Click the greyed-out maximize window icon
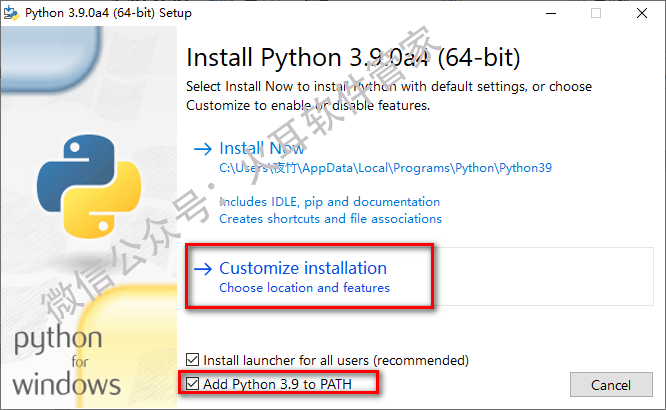Image resolution: width=666 pixels, height=410 pixels. (x=596, y=13)
